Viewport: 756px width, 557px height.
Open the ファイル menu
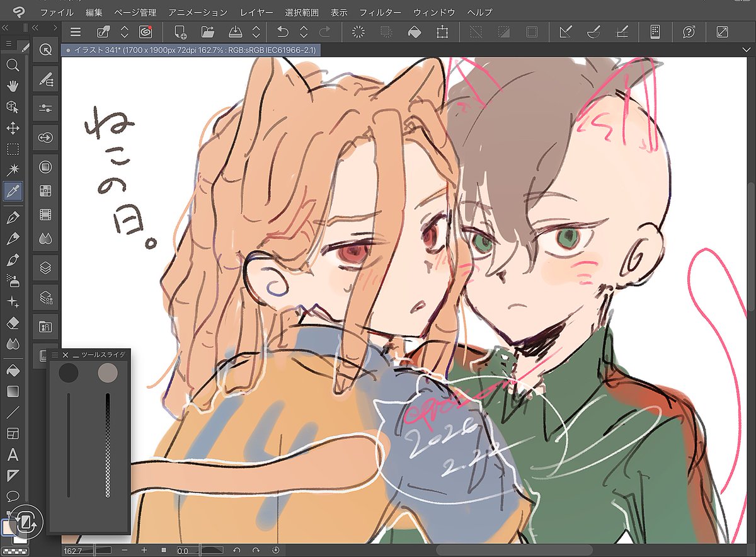pos(56,12)
